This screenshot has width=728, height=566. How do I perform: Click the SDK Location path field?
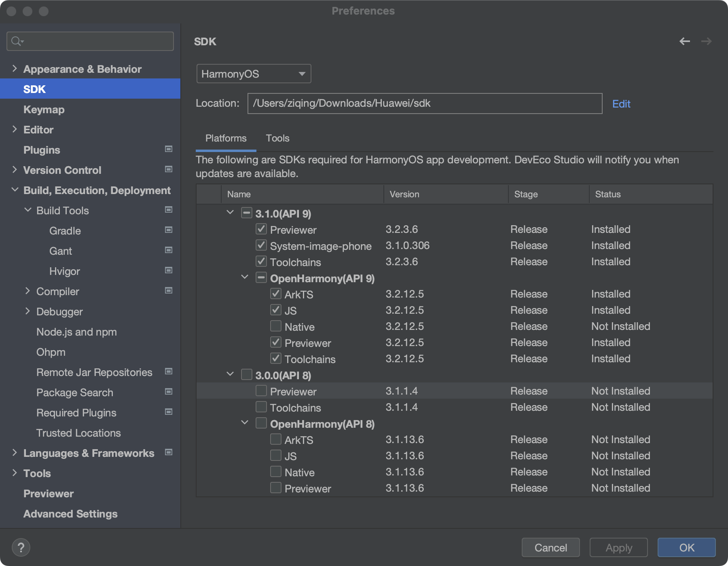[425, 103]
